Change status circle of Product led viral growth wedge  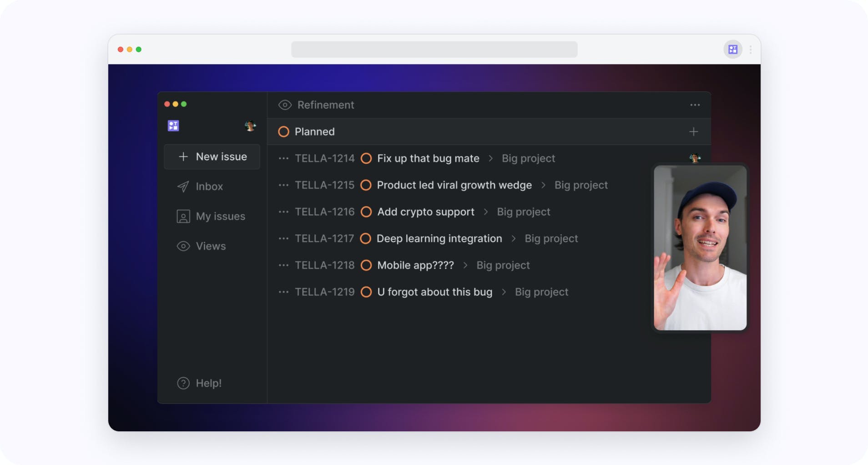tap(366, 185)
